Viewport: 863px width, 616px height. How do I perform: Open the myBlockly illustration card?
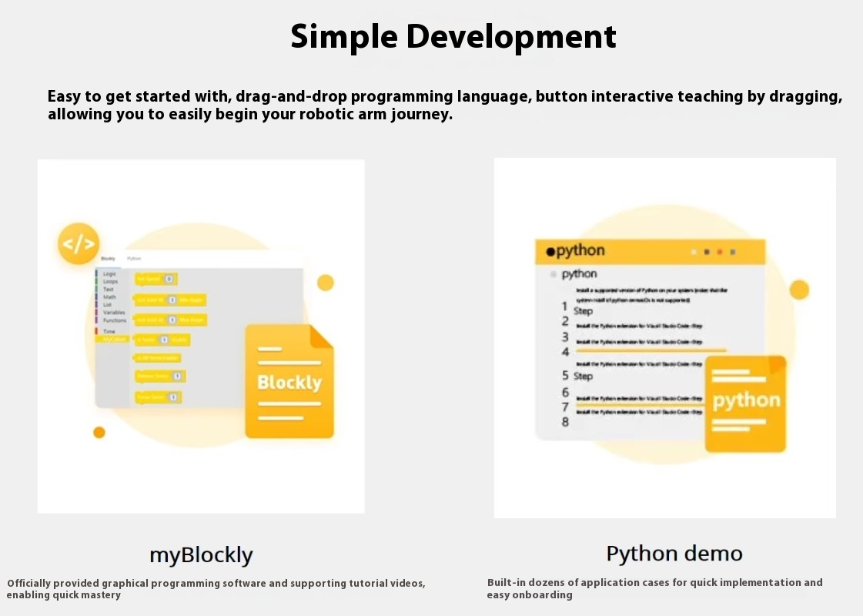[201, 336]
